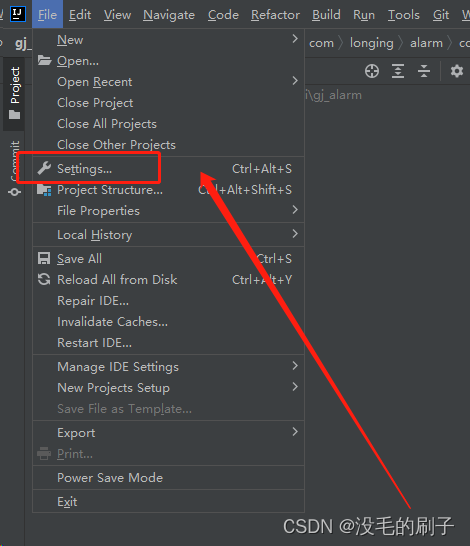
Task: Choose Close Other Projects
Action: click(x=169, y=145)
